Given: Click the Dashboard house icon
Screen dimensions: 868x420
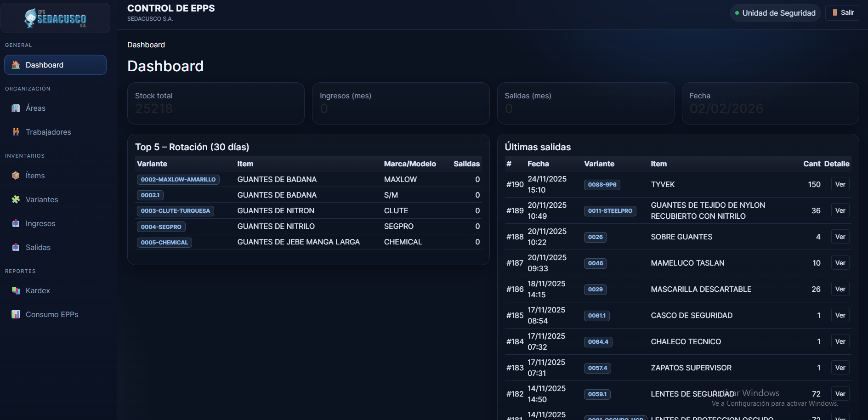Looking at the screenshot, I should [x=16, y=65].
